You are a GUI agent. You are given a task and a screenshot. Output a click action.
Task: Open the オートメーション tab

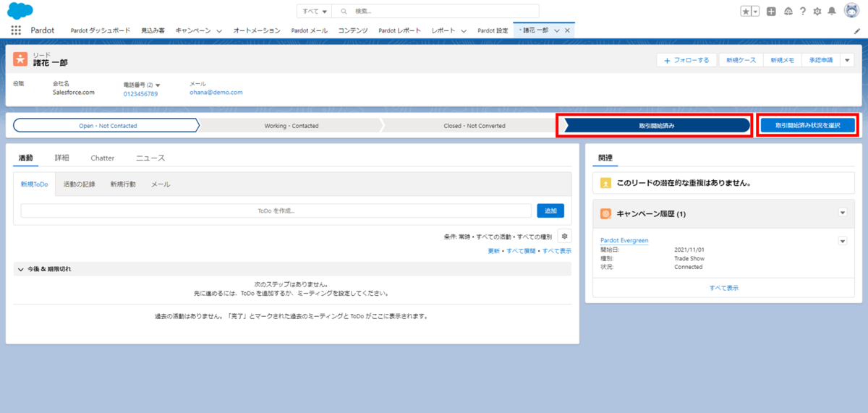(257, 30)
